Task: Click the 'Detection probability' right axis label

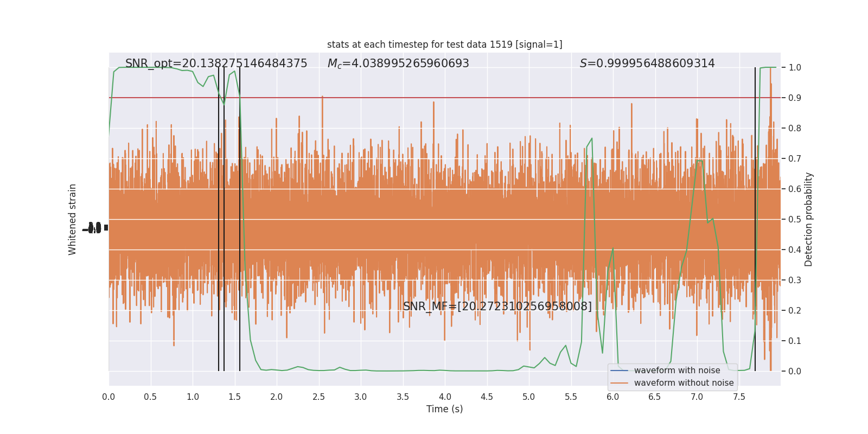Action: (809, 219)
